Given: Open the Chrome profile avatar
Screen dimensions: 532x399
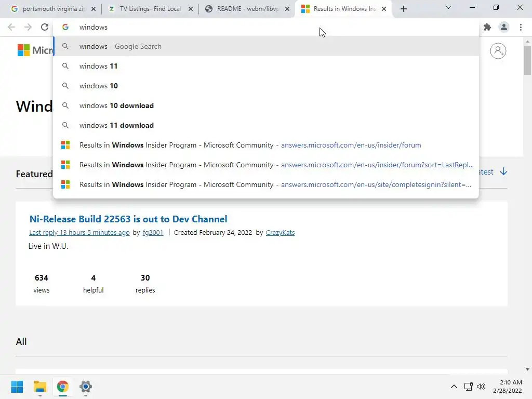Looking at the screenshot, I should coord(504,27).
